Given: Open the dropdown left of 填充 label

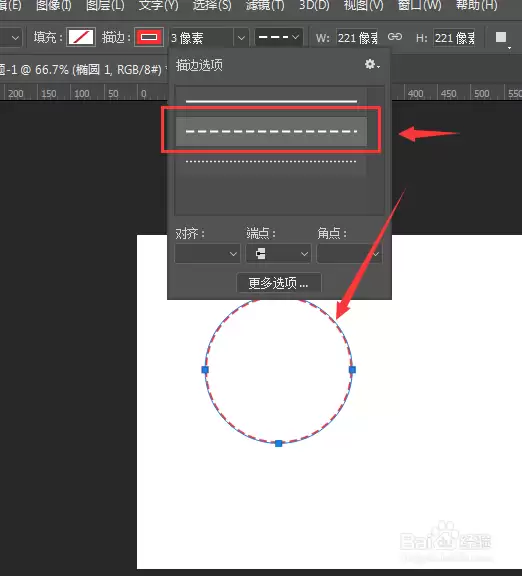Looking at the screenshot, I should 11,37.
